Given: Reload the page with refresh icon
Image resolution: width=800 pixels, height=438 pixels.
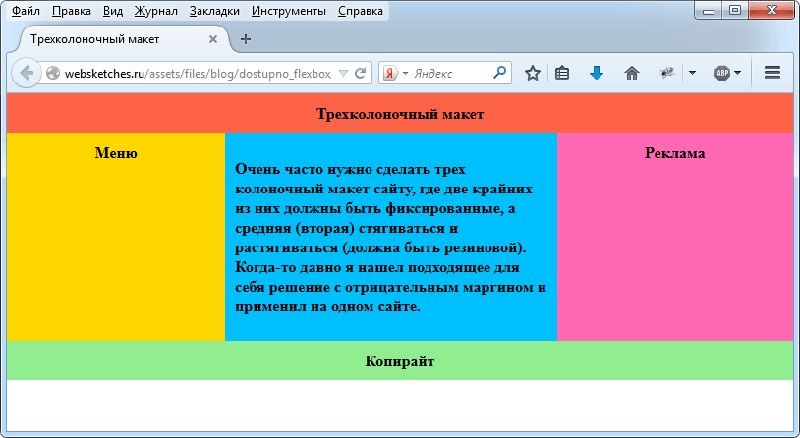Looking at the screenshot, I should point(360,74).
